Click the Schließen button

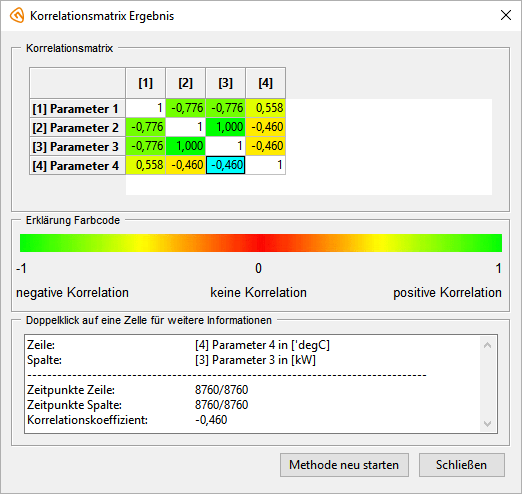462,465
